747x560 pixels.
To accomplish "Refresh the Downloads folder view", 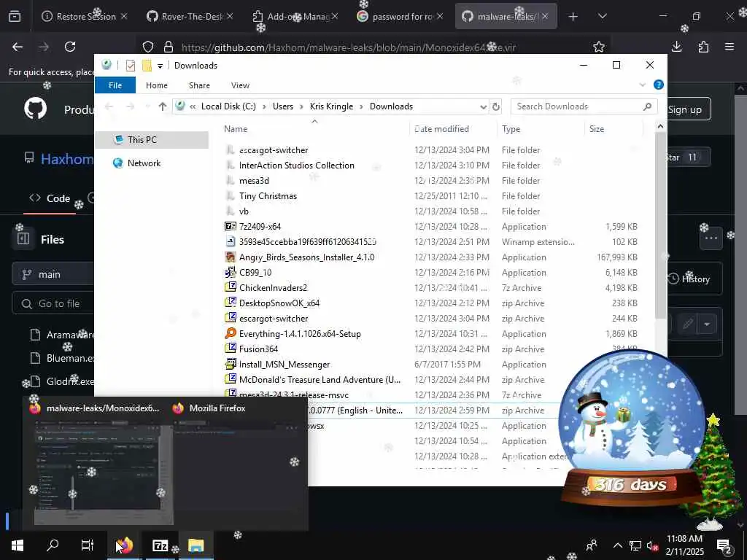I will pyautogui.click(x=496, y=106).
